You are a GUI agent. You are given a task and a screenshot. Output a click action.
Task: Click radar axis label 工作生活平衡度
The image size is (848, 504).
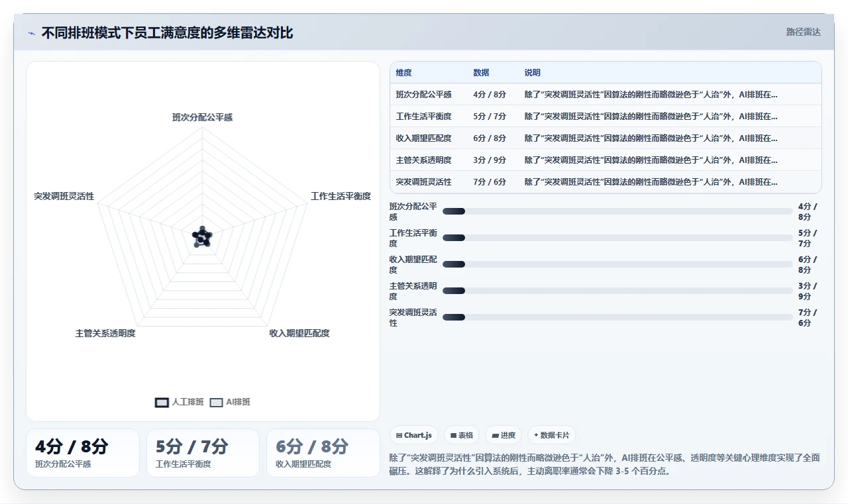pos(341,196)
